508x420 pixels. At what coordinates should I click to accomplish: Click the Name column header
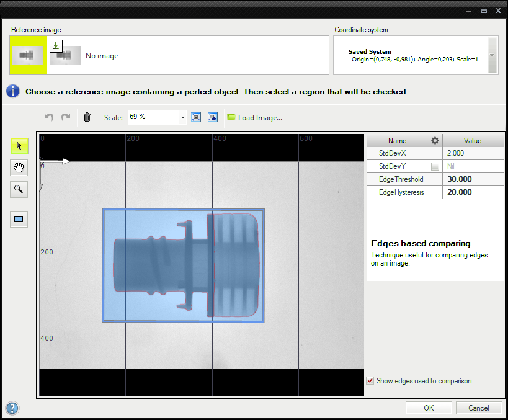[398, 141]
